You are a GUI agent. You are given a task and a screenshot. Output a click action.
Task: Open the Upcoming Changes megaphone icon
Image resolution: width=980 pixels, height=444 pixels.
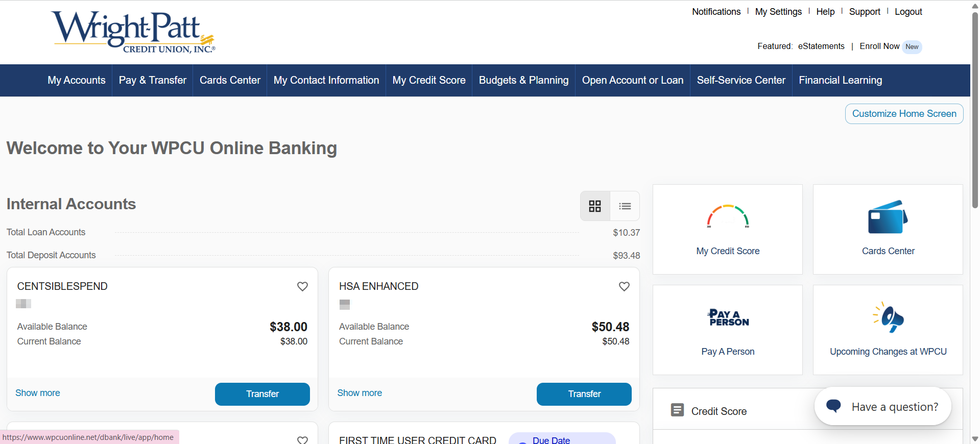click(888, 317)
